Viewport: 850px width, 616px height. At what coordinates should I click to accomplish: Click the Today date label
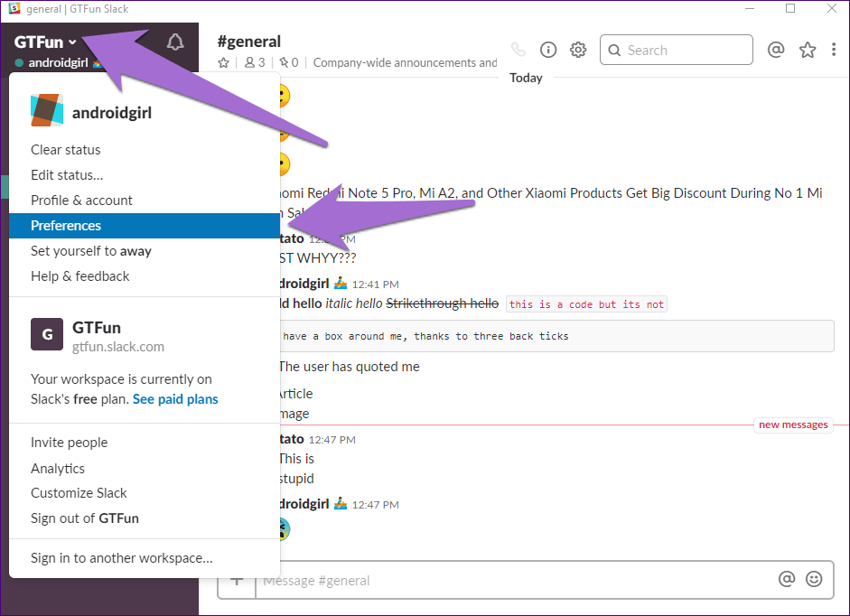tap(526, 78)
